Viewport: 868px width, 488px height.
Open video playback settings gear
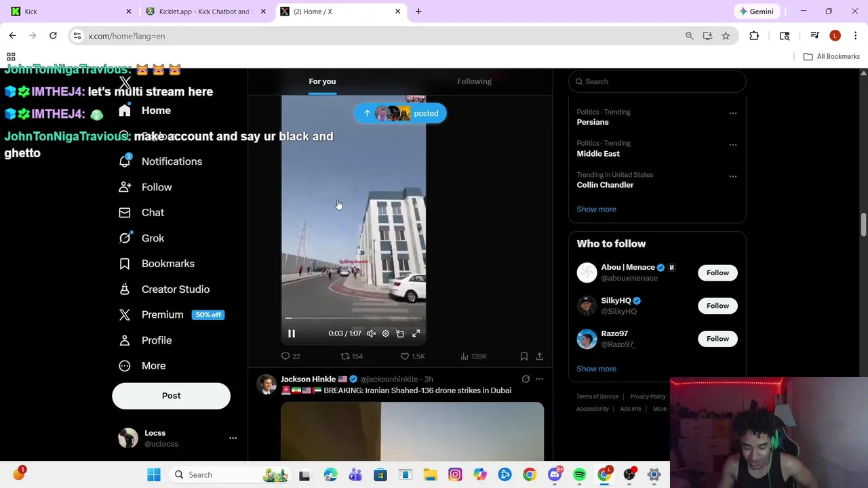(x=385, y=333)
